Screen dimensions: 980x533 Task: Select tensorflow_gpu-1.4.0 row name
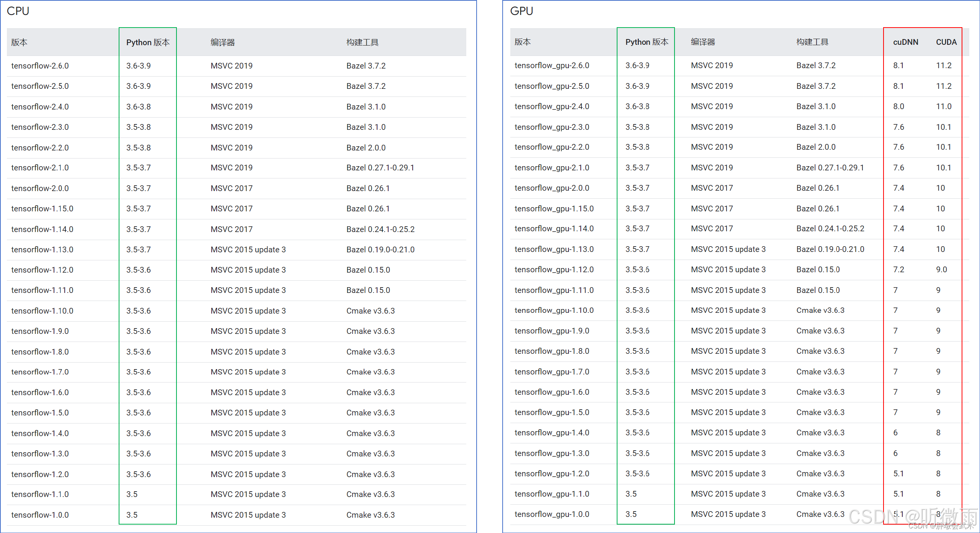(x=552, y=433)
